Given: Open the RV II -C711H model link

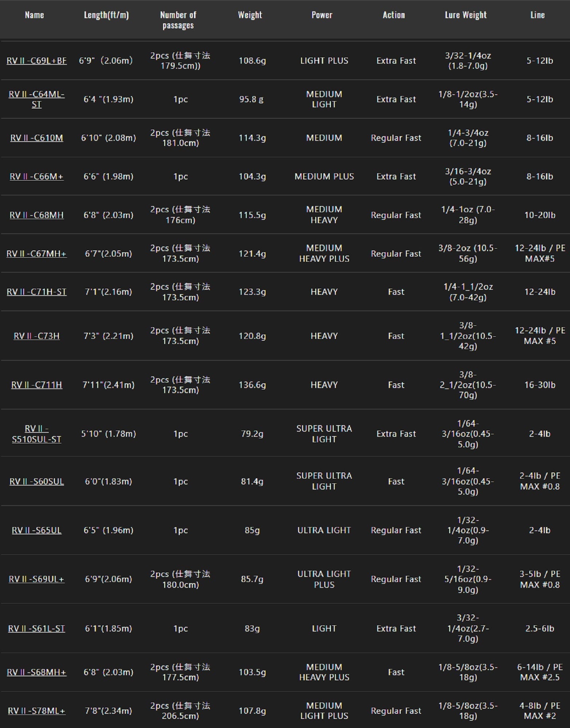Looking at the screenshot, I should pos(36,385).
